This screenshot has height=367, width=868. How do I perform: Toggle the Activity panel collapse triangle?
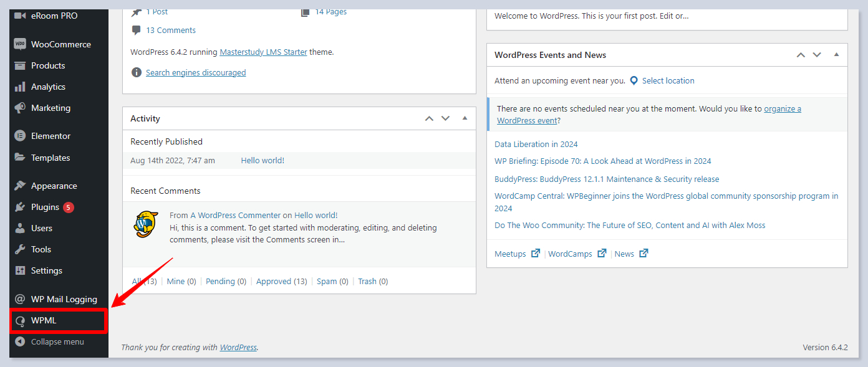(x=465, y=118)
